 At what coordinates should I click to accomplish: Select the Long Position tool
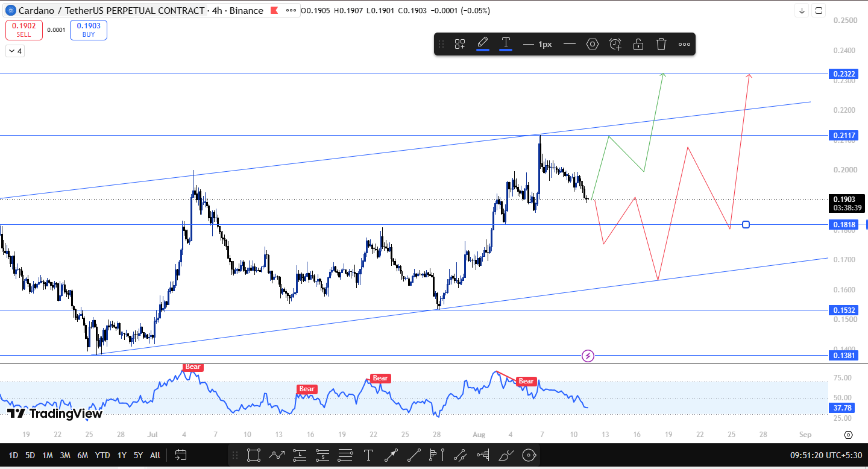tap(300, 455)
